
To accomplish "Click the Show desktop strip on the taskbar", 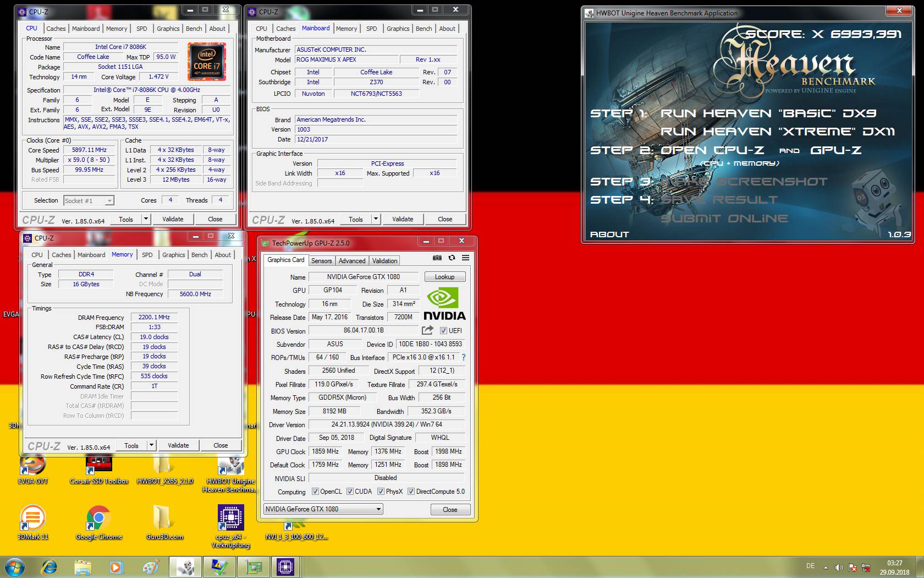I will (x=920, y=567).
